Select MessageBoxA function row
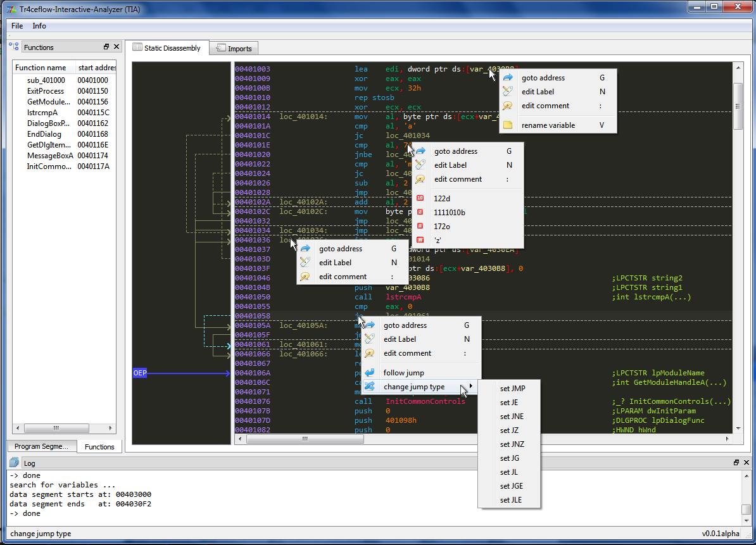 coord(65,156)
